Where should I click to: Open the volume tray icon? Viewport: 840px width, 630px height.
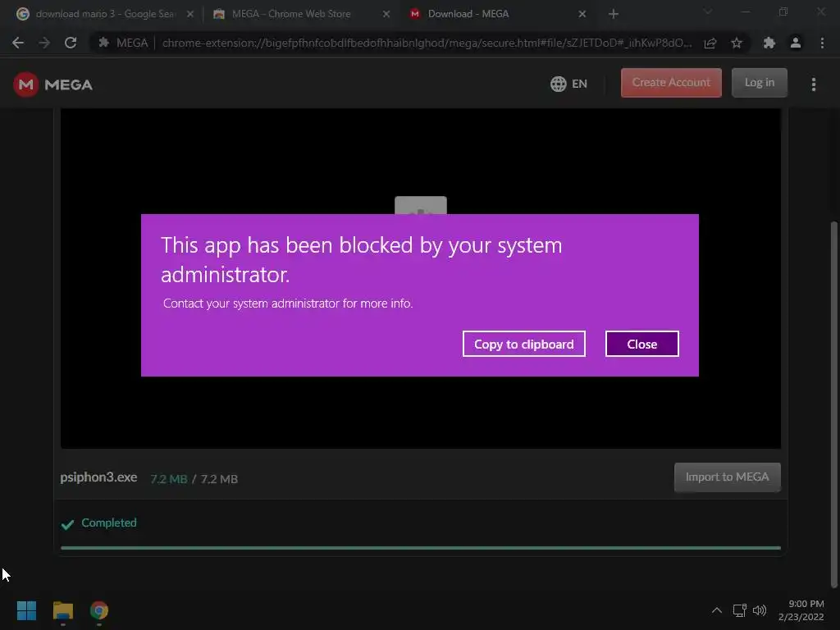760,610
